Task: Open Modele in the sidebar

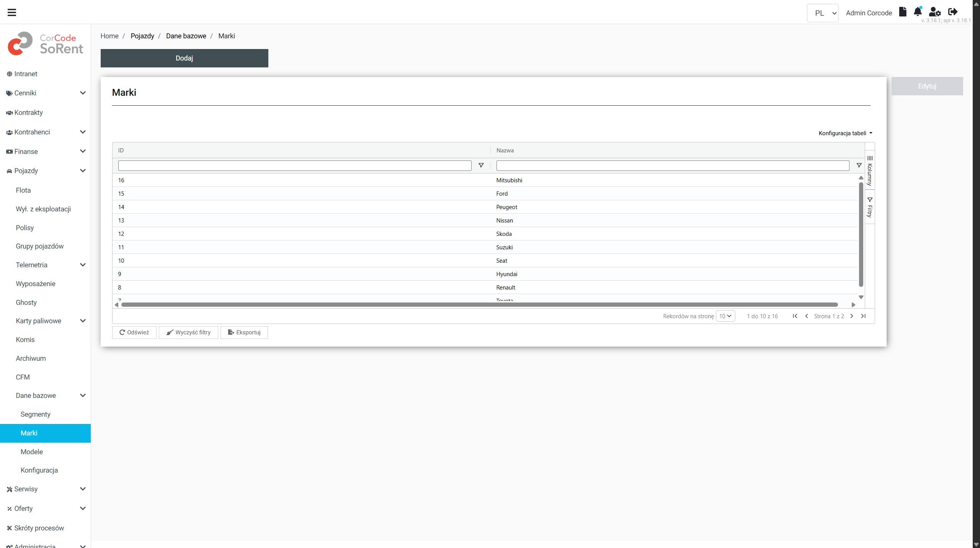Action: [x=32, y=452]
